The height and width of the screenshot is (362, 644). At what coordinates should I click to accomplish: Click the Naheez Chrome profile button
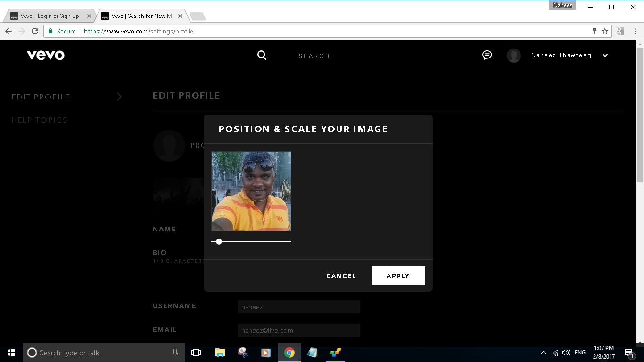(x=562, y=5)
